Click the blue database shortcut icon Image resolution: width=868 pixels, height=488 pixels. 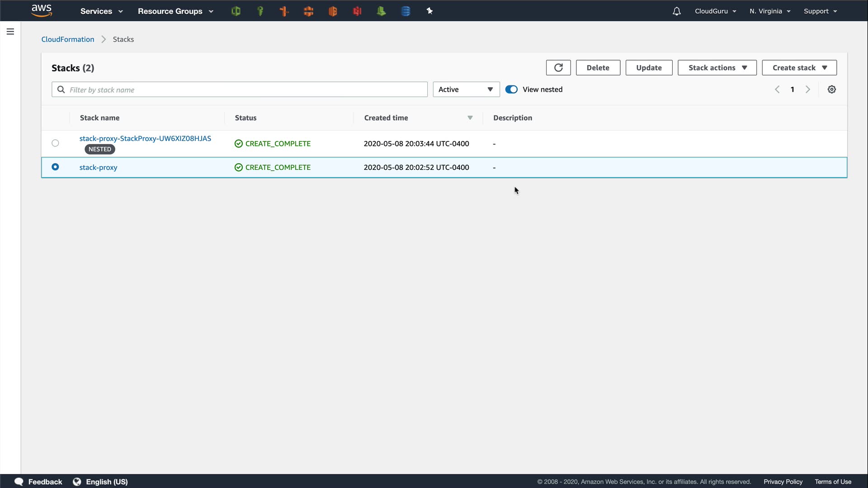point(406,11)
